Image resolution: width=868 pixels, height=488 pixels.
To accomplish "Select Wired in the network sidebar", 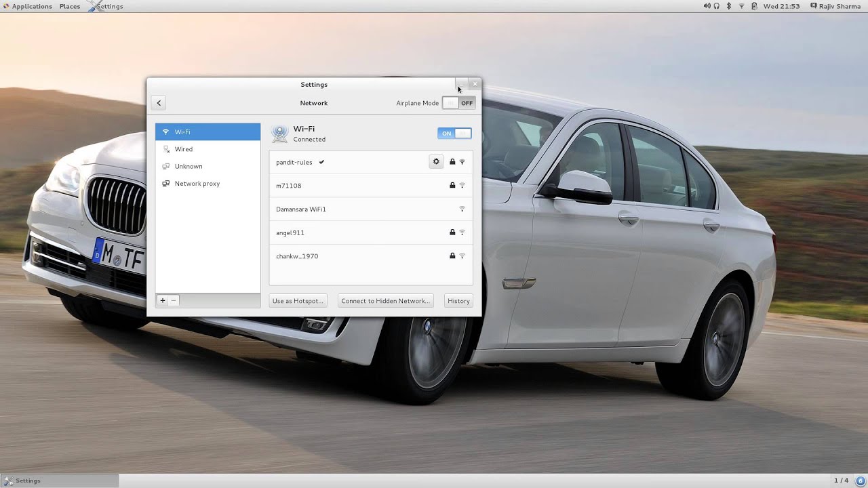I will (x=208, y=149).
